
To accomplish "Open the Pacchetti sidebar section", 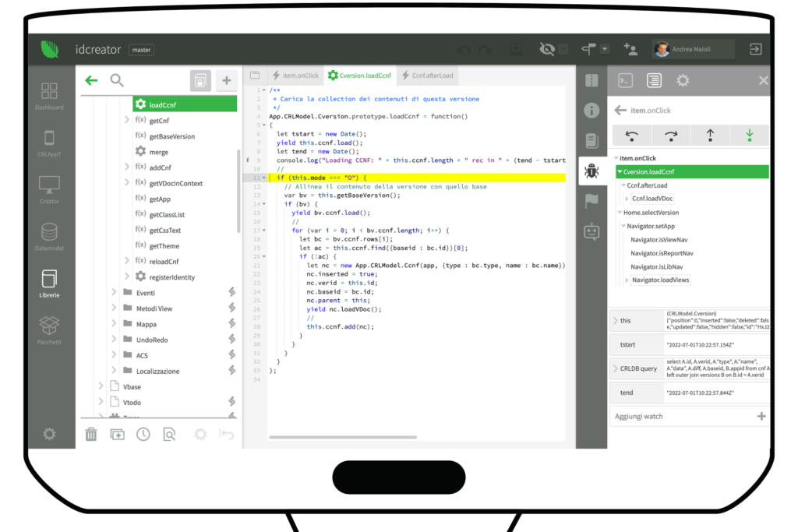I will pos(49,330).
